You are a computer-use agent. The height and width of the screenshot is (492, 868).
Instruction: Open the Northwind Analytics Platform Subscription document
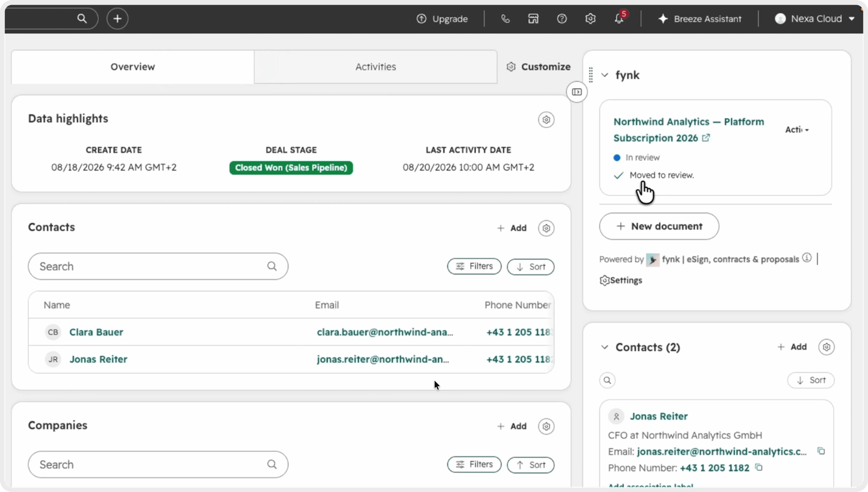[x=689, y=130]
